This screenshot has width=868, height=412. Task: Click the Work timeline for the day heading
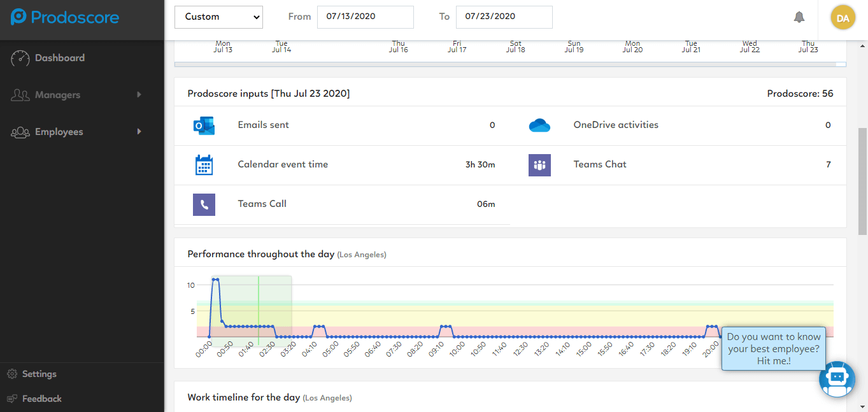[x=243, y=397]
